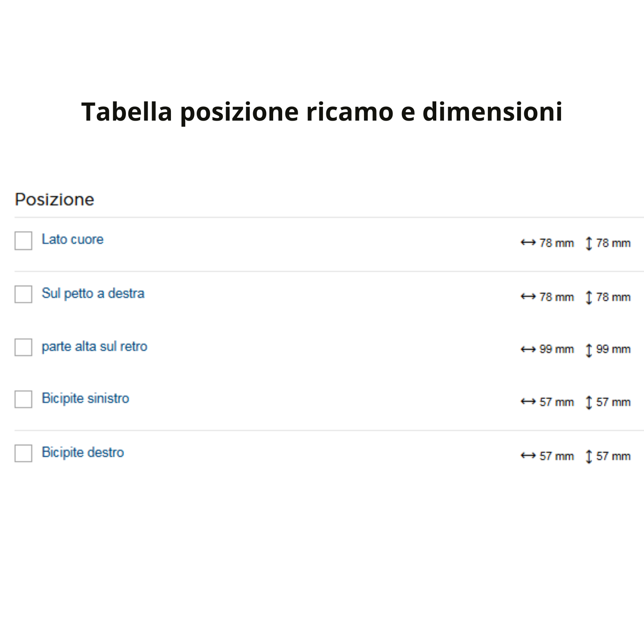The width and height of the screenshot is (644, 644).
Task: Tick the Lato cuore checkbox
Action: coord(23,241)
